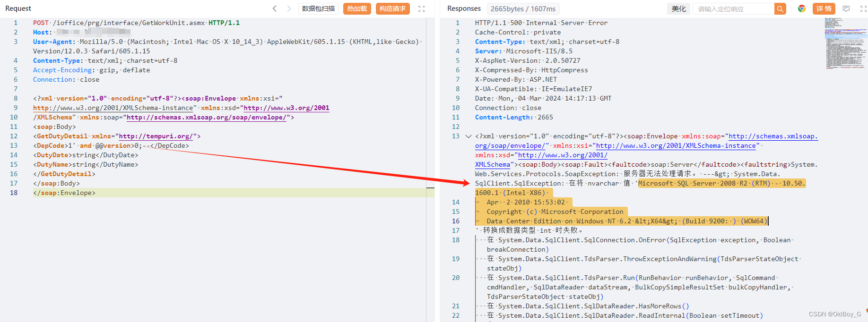Click the orange 热加载 button
868x322 pixels.
pos(357,8)
